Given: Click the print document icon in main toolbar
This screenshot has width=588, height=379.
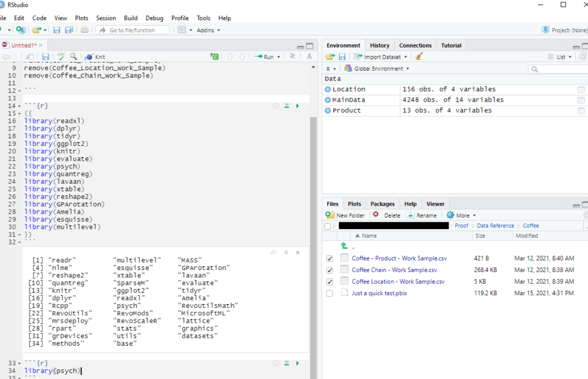Looking at the screenshot, I should 84,30.
